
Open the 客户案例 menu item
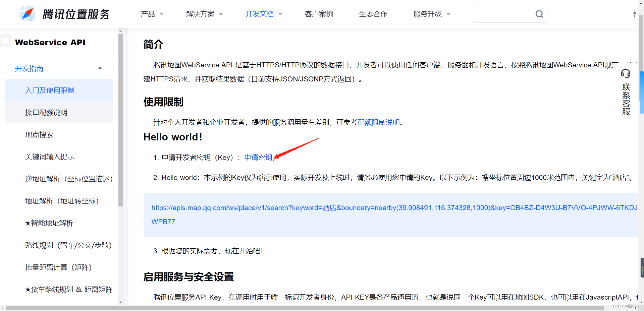point(319,14)
